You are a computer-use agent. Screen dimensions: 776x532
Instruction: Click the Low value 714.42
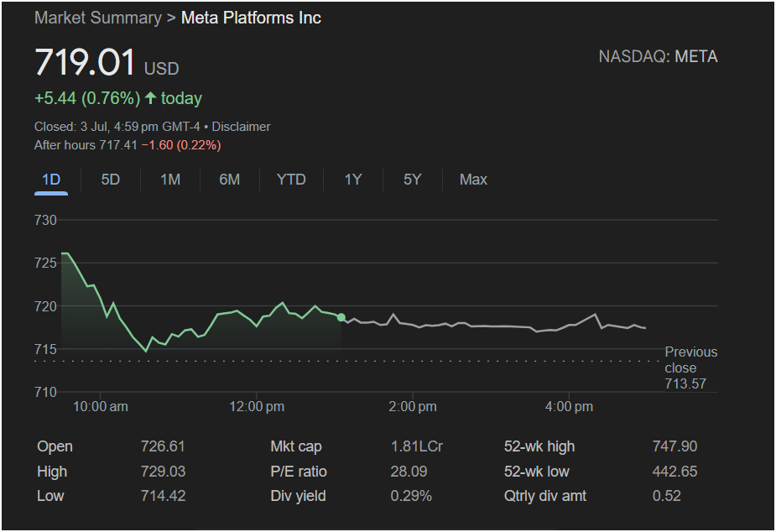pyautogui.click(x=163, y=496)
